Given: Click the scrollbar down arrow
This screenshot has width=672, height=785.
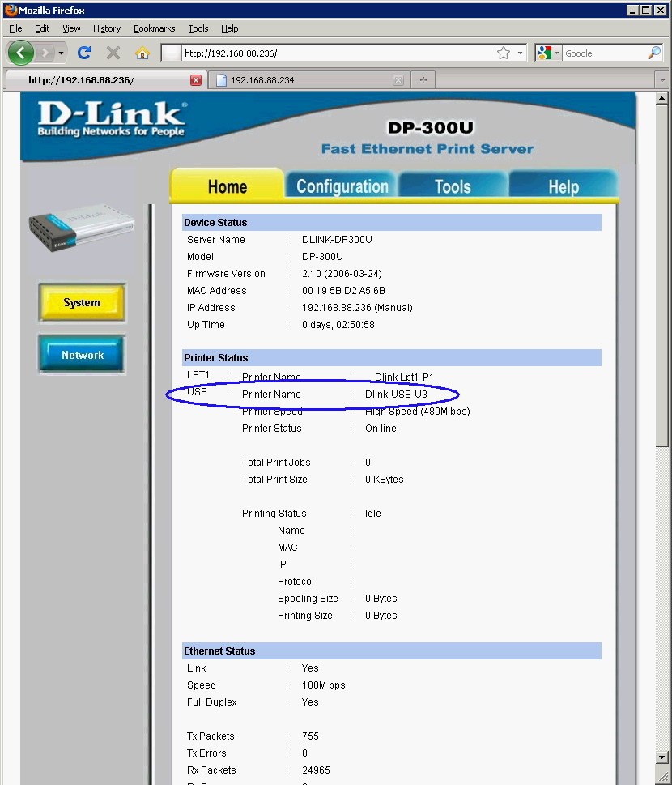Looking at the screenshot, I should (662, 757).
